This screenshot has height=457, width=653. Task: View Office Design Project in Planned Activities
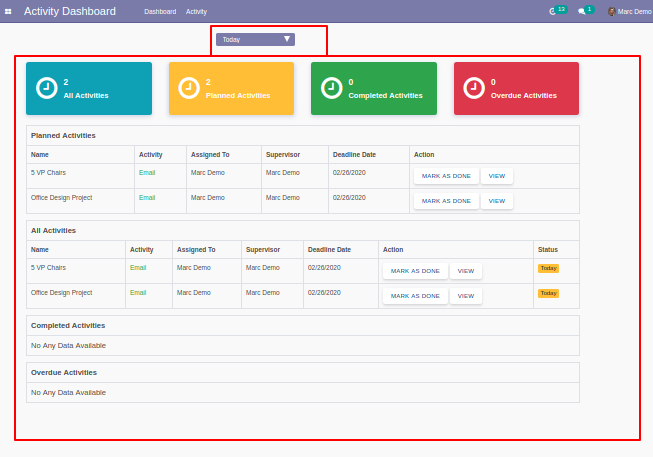496,201
